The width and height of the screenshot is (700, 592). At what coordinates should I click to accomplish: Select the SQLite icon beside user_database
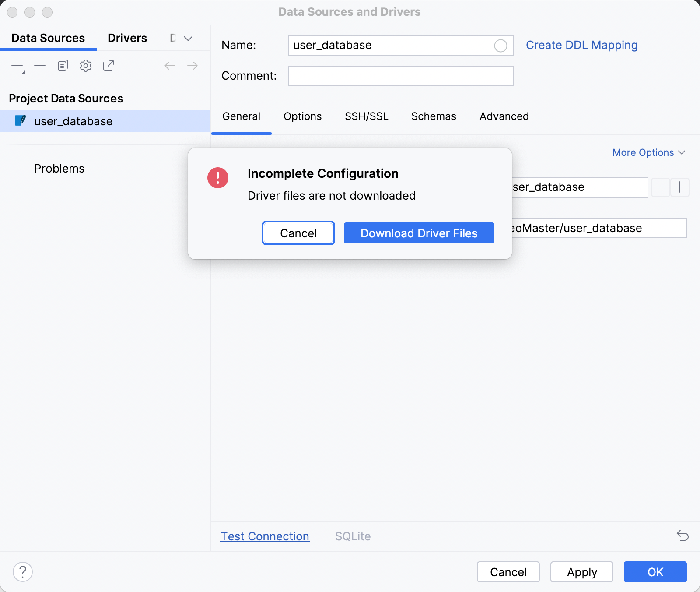pyautogui.click(x=20, y=121)
